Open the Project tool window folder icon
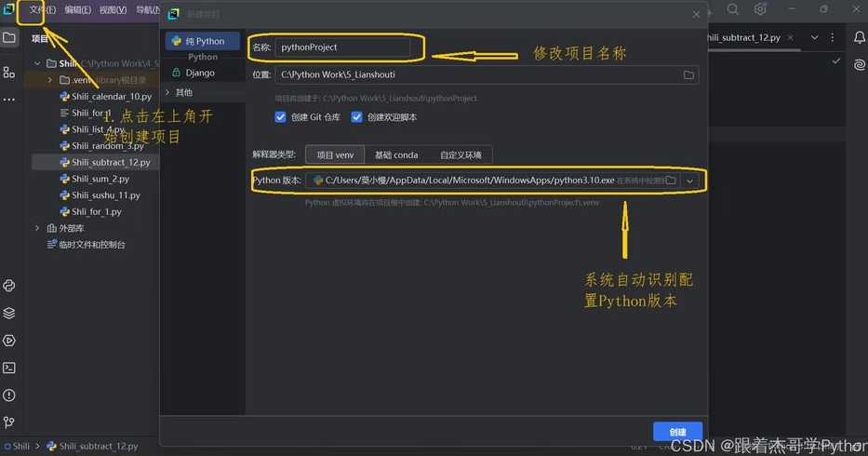868x456 pixels. click(x=9, y=37)
